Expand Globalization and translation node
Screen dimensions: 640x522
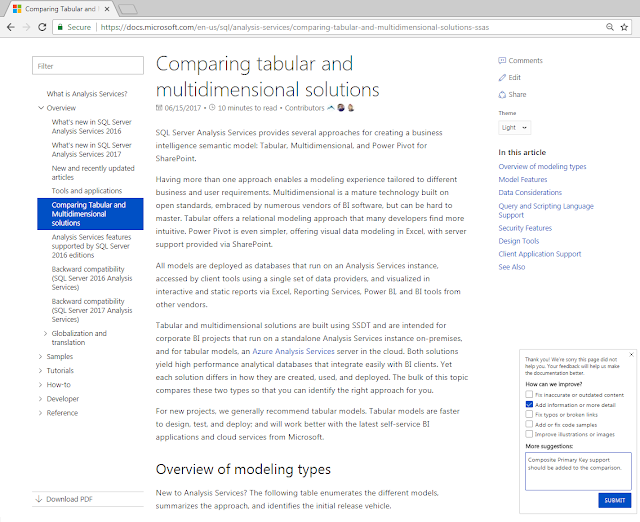pyautogui.click(x=45, y=333)
